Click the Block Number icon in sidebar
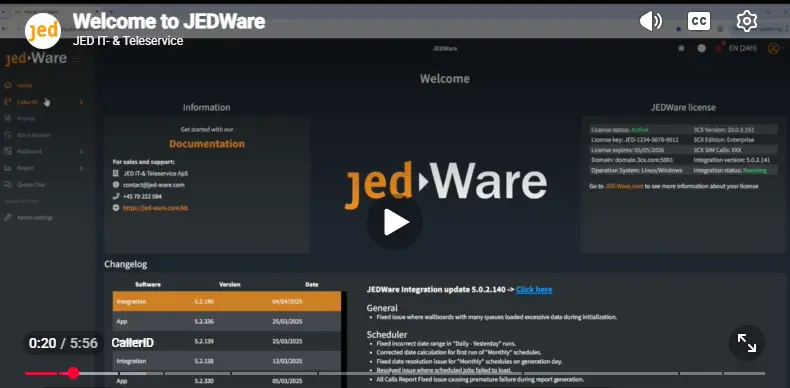Viewport: 790px width, 388px height. click(8, 135)
